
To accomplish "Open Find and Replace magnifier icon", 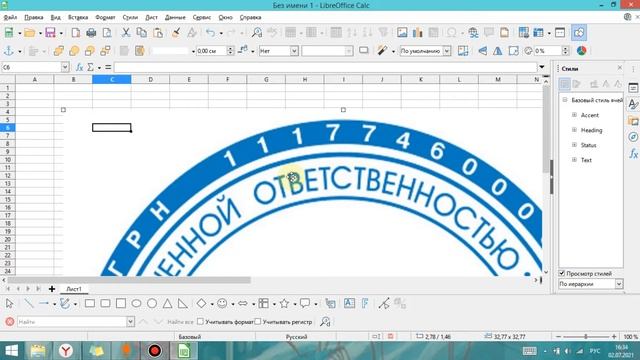I will 257,33.
